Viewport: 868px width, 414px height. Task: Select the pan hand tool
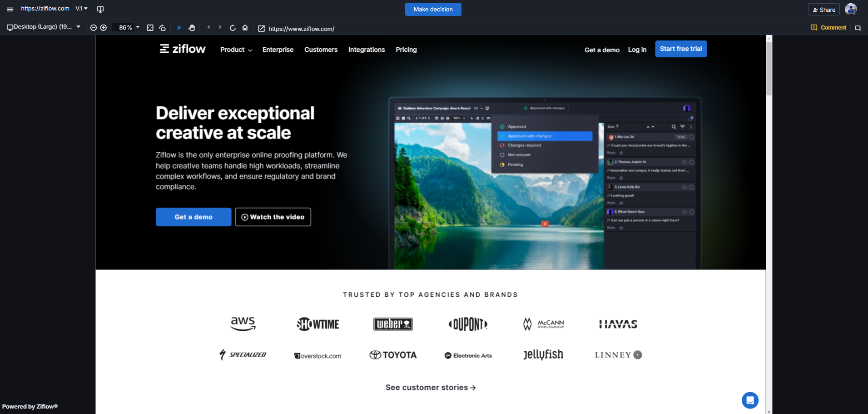(192, 28)
